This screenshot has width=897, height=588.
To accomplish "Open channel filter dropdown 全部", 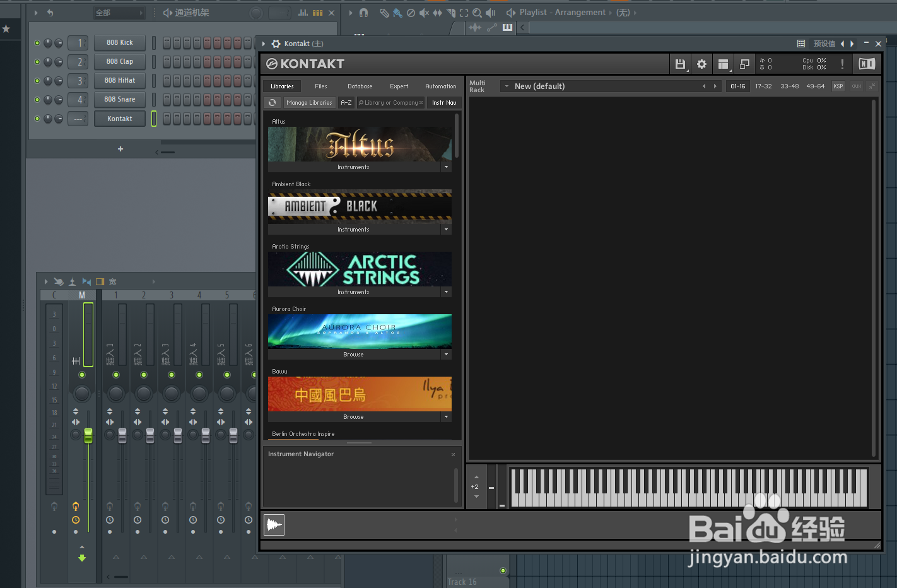I will tap(119, 13).
